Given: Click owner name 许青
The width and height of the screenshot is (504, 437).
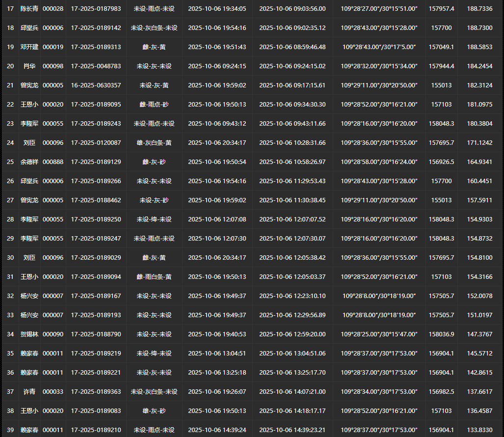Looking at the screenshot, I should click(29, 392).
